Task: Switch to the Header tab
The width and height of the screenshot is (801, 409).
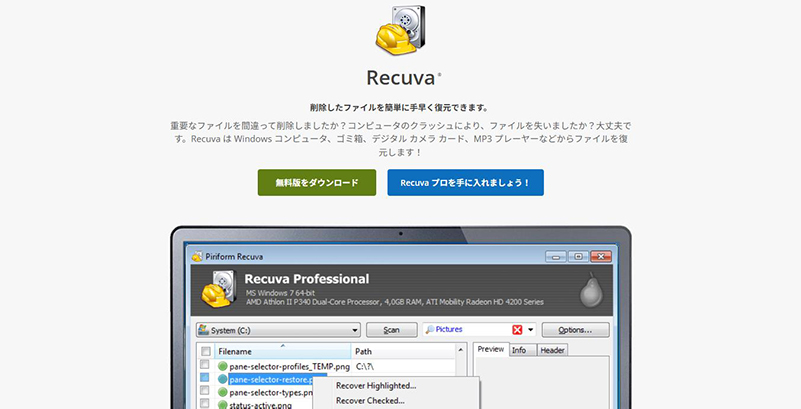Action: click(x=552, y=350)
